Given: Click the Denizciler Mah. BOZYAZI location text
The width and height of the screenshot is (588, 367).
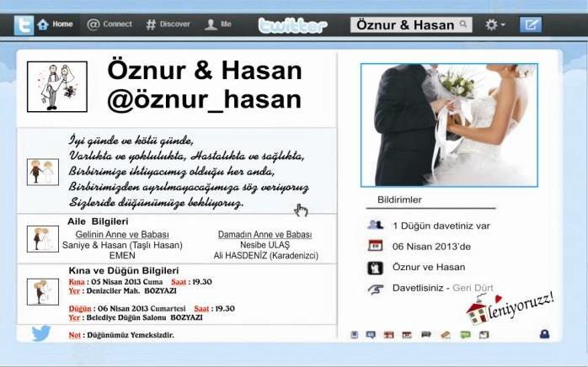Looking at the screenshot, I should pyautogui.click(x=131, y=290).
